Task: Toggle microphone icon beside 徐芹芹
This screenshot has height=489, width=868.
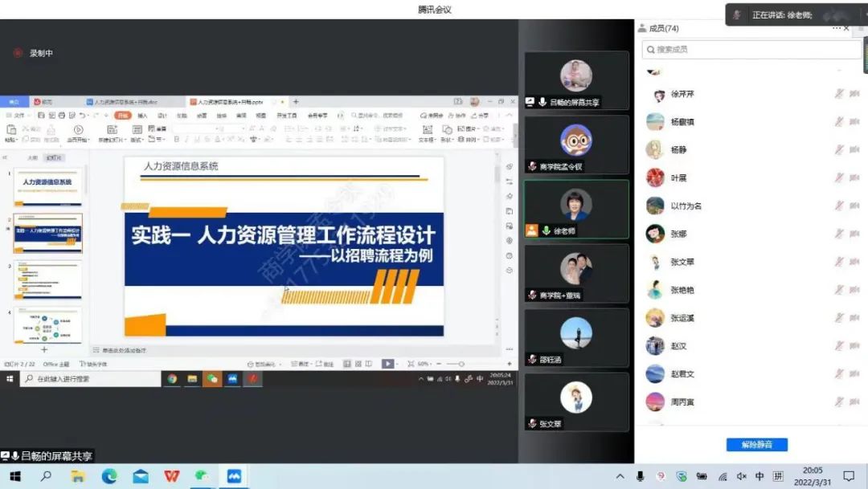Action: click(839, 94)
